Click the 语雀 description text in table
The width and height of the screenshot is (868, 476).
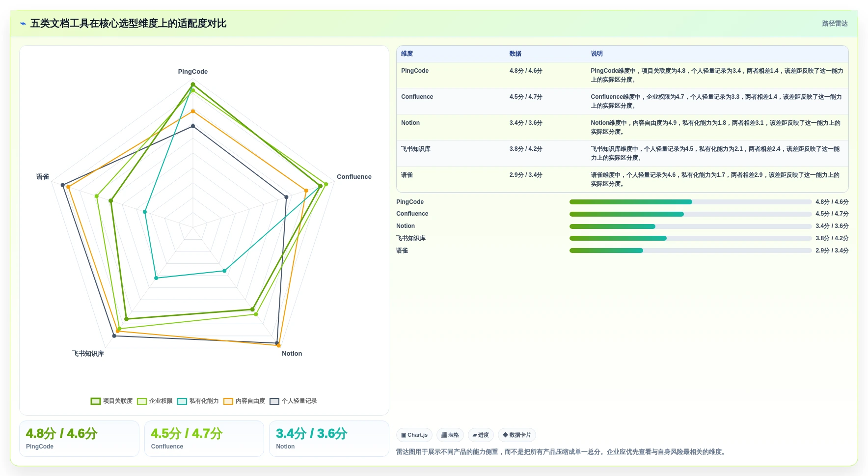715,179
